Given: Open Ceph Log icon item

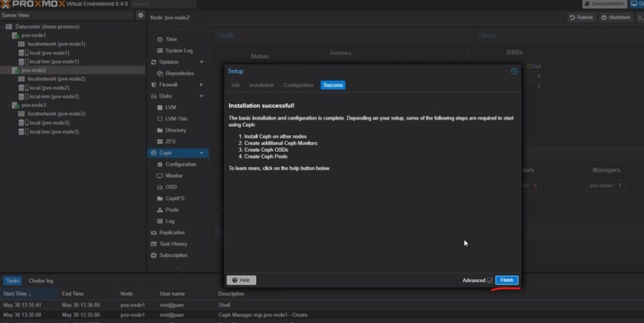Looking at the screenshot, I should 160,221.
